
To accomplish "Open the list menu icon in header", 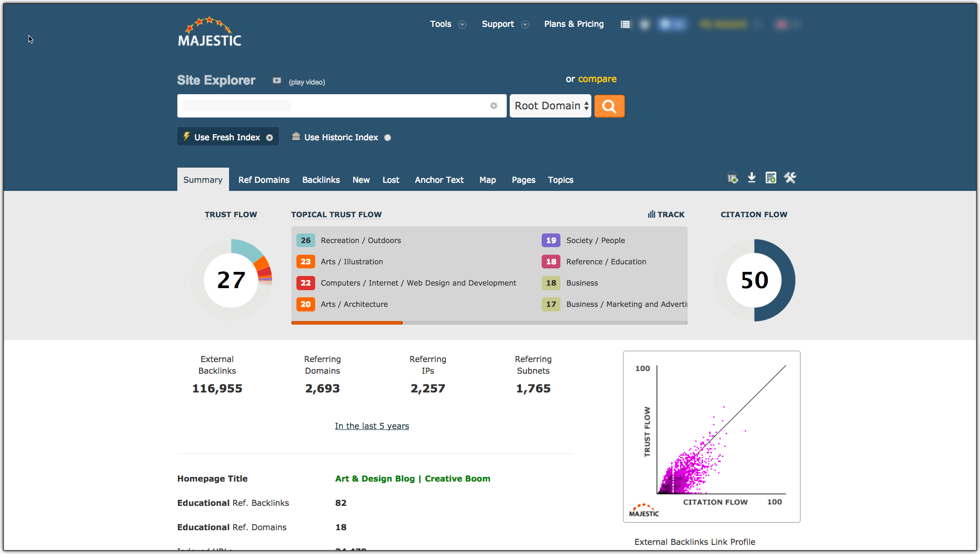I will [625, 24].
